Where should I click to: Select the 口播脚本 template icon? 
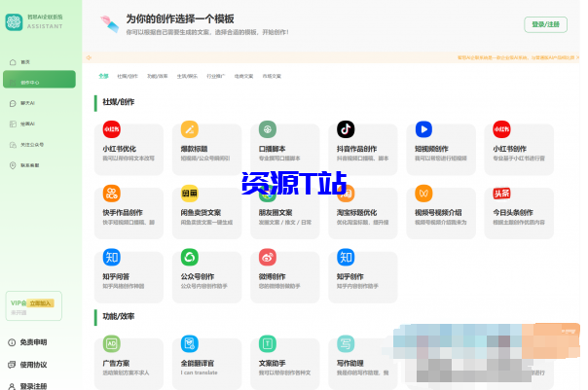(268, 129)
